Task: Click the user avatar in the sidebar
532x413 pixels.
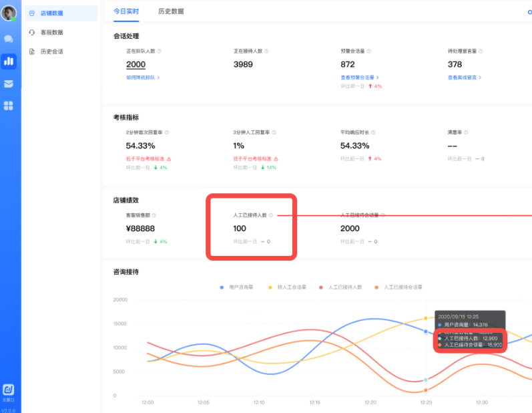Action: tap(9, 13)
